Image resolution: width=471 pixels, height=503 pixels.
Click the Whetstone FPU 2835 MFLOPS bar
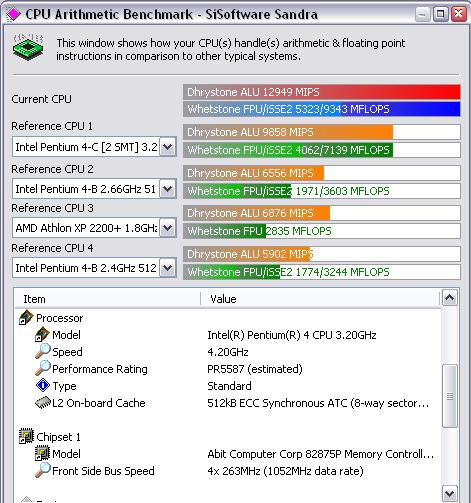[x=322, y=231]
